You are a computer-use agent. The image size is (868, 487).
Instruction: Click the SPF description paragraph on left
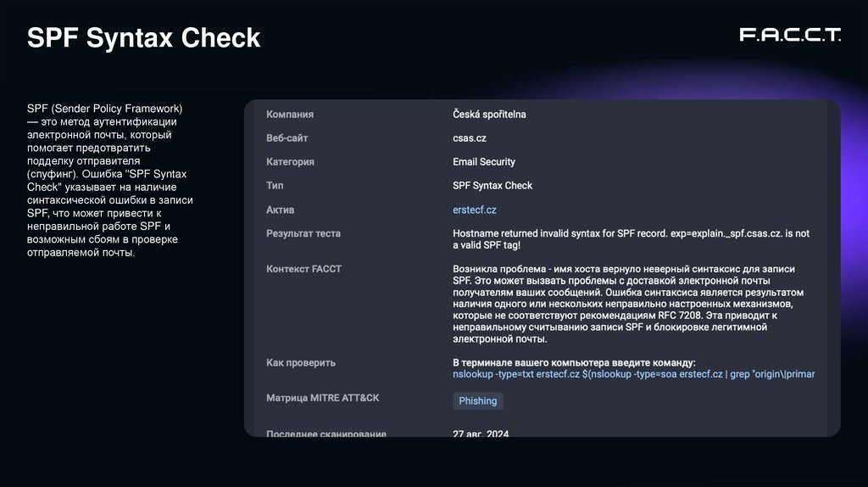click(110, 180)
